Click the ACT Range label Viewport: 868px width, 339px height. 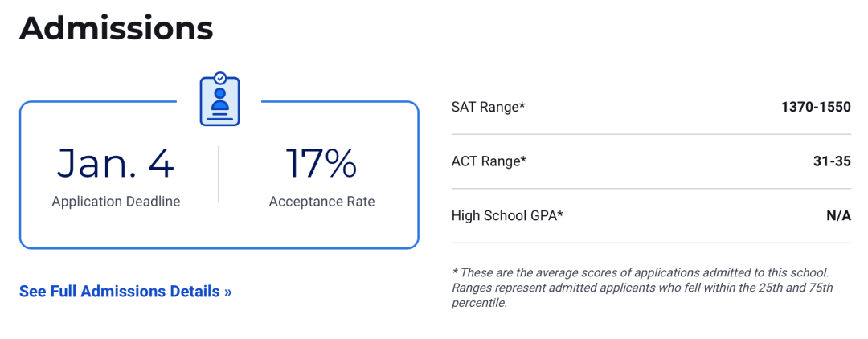tap(487, 161)
